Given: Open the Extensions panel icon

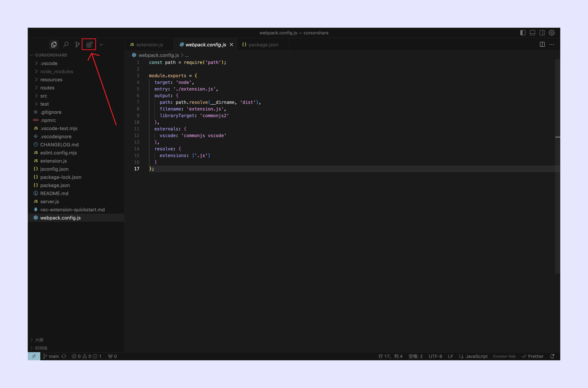Looking at the screenshot, I should pos(89,45).
